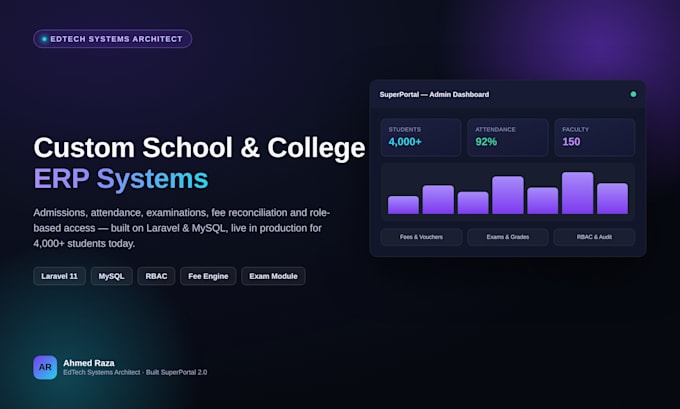Viewport: 680px width, 409px height.
Task: Click the shortest bar at the chart's left end
Action: tap(403, 205)
